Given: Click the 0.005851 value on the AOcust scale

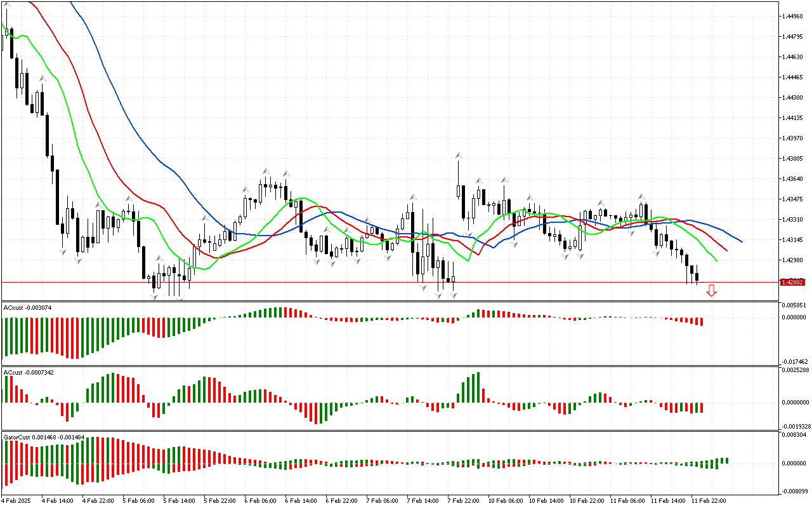Looking at the screenshot, I should [796, 306].
